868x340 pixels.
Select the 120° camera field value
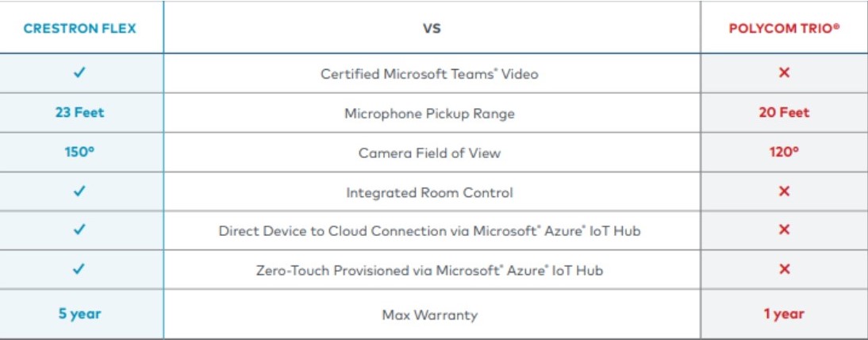pos(784,152)
